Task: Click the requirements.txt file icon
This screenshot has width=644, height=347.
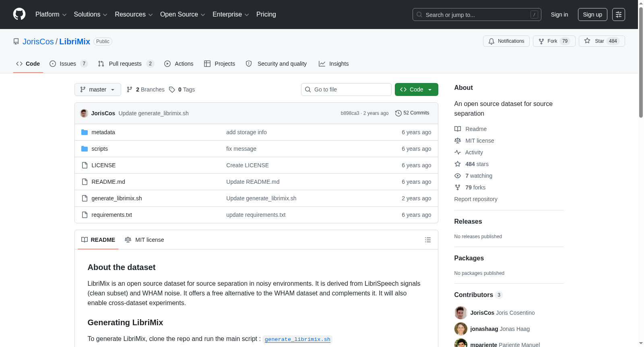Action: click(x=85, y=215)
